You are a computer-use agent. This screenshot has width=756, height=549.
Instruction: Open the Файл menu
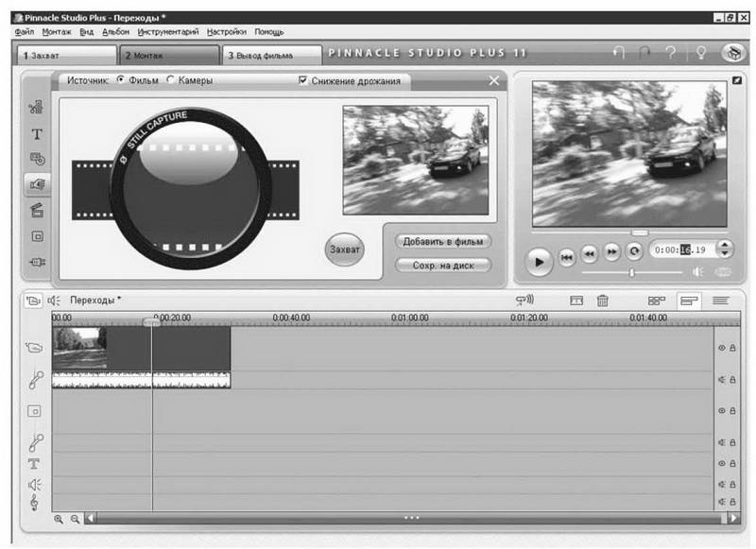pyautogui.click(x=25, y=32)
